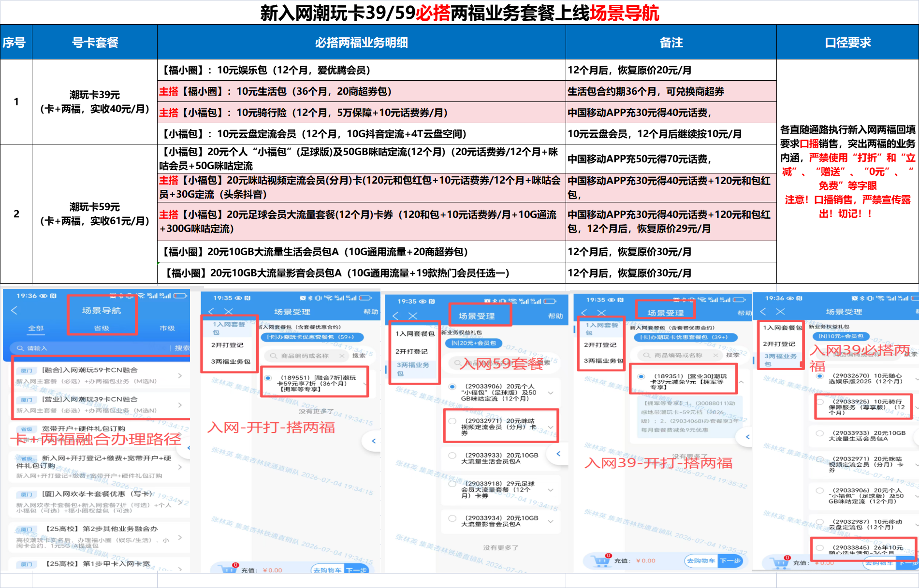919x588 pixels.
Task: Click the 去购物车 button on 入网39 screen
Action: (x=701, y=560)
